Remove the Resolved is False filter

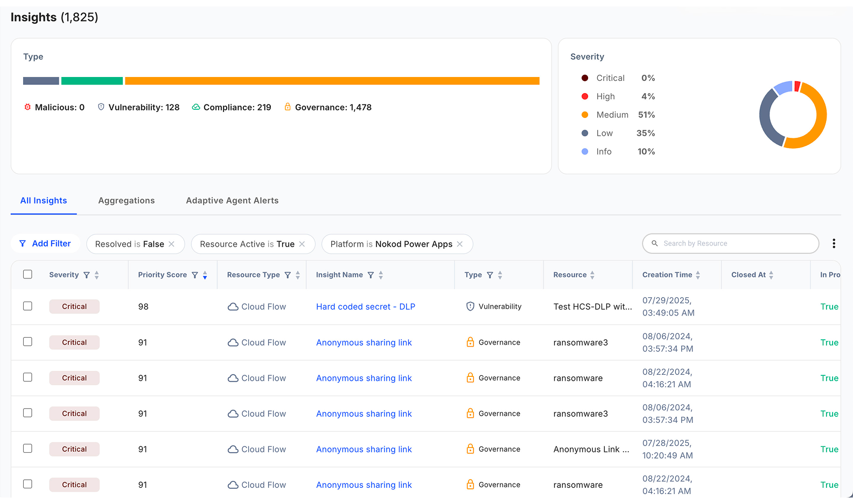172,244
